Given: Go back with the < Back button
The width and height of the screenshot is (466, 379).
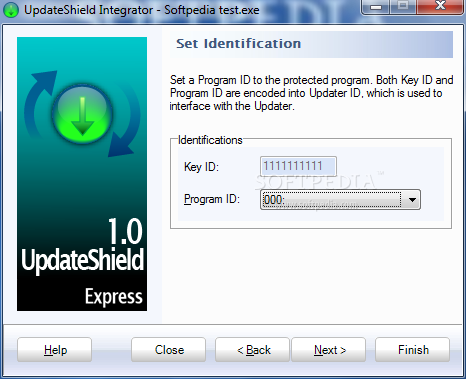Looking at the screenshot, I should pos(252,350).
